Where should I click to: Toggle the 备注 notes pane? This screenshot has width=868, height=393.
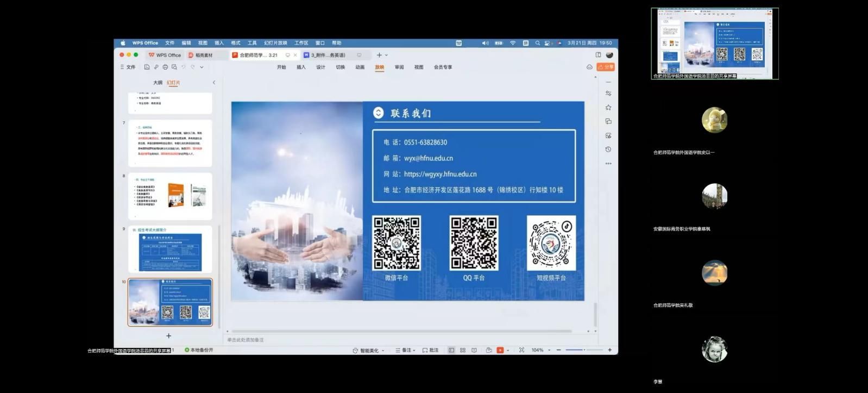[405, 351]
